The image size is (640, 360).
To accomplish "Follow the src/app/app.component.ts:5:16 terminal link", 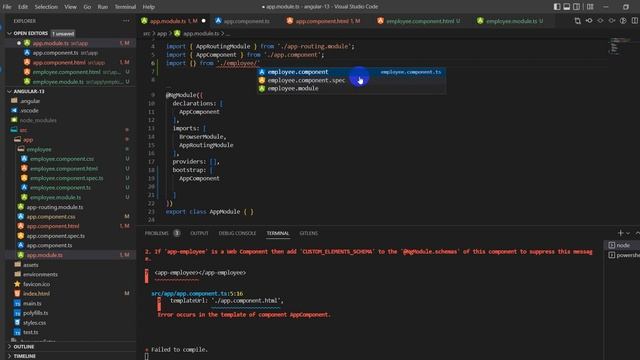I will (197, 293).
